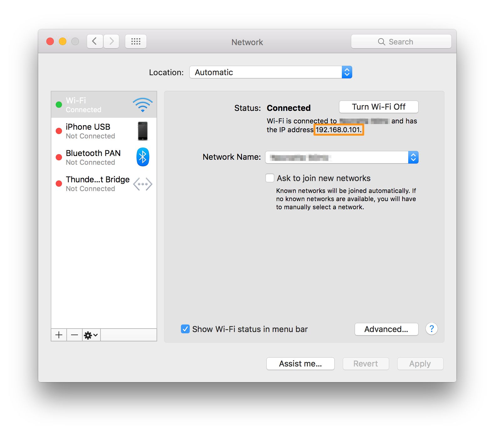The image size is (504, 426).
Task: Click 'Known networks will be joined' description
Action: pyautogui.click(x=346, y=199)
